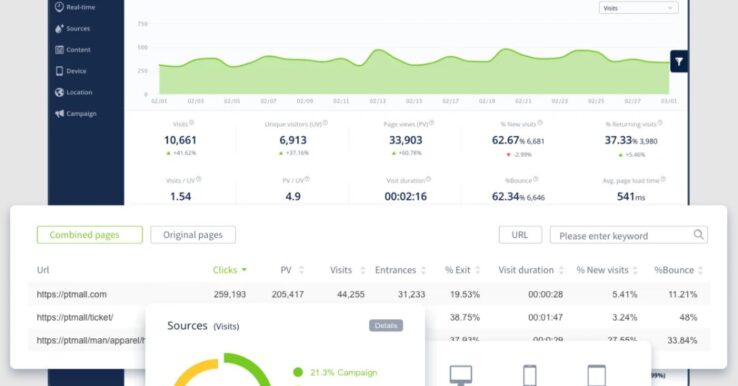Sort table by Visit duration column arrows
The width and height of the screenshot is (738, 386).
coord(561,270)
